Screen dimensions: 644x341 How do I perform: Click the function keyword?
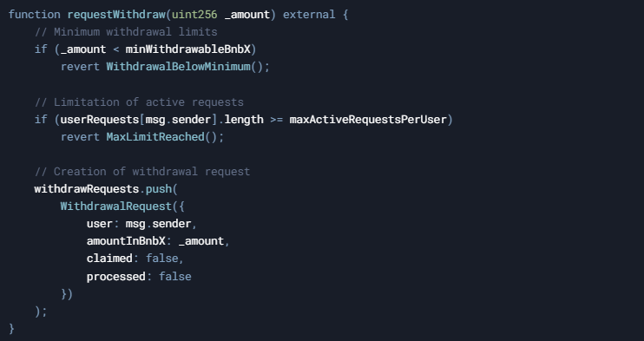pyautogui.click(x=35, y=15)
